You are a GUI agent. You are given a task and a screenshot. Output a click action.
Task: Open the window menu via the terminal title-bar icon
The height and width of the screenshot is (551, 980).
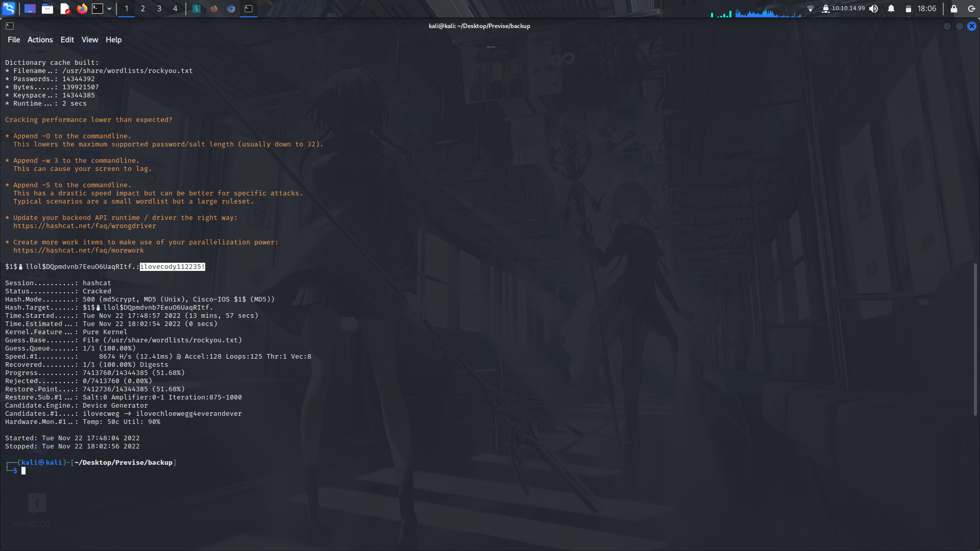pyautogui.click(x=10, y=26)
